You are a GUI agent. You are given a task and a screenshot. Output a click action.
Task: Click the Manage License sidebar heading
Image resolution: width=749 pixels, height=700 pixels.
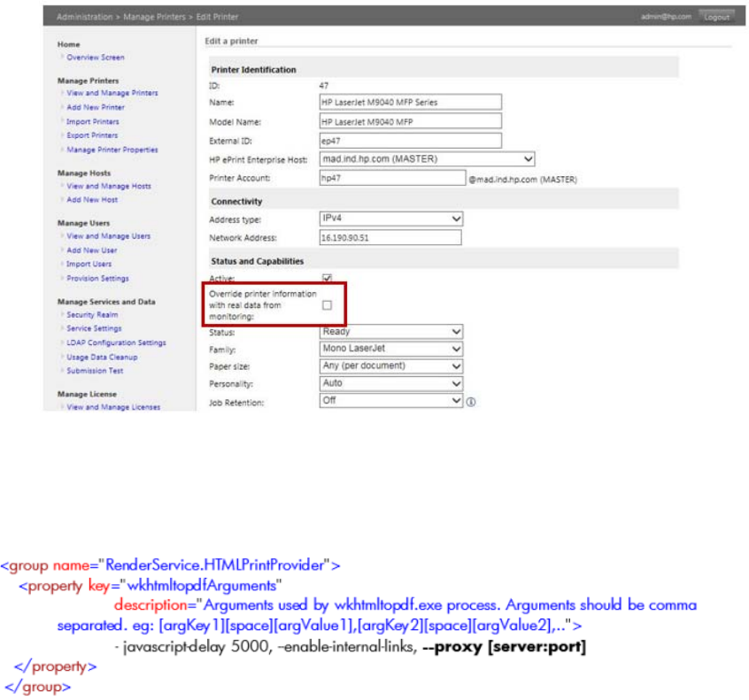click(x=87, y=395)
